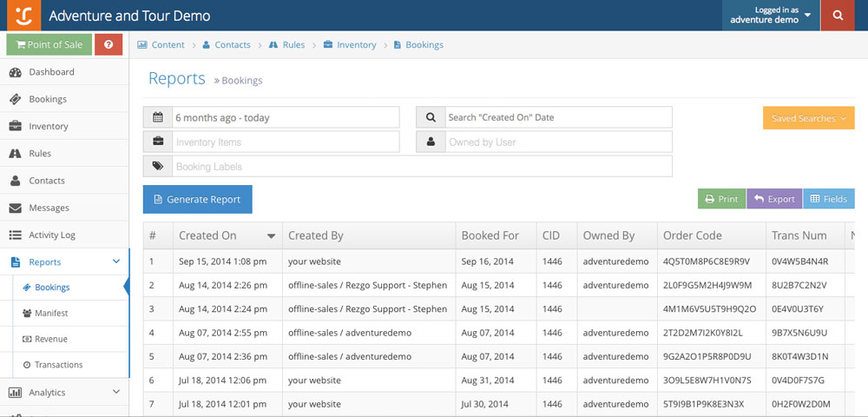868x417 pixels.
Task: Click the calendar icon beside date range
Action: (158, 117)
